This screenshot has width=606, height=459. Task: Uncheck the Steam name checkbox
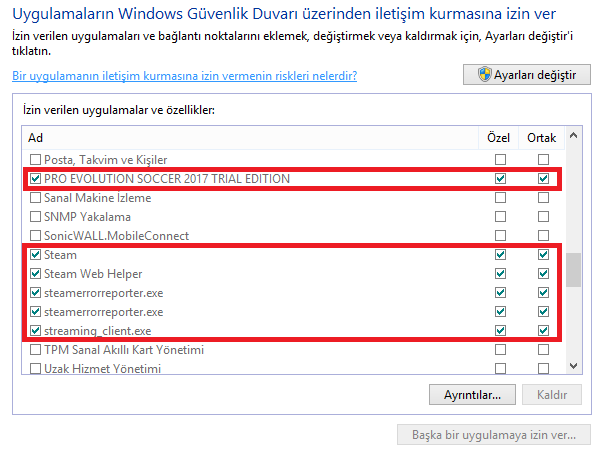(35, 255)
